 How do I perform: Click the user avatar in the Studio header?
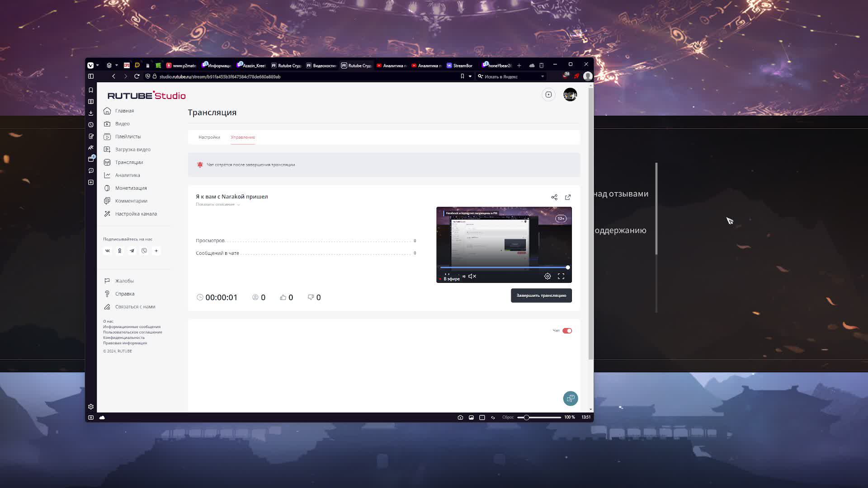[x=570, y=95]
